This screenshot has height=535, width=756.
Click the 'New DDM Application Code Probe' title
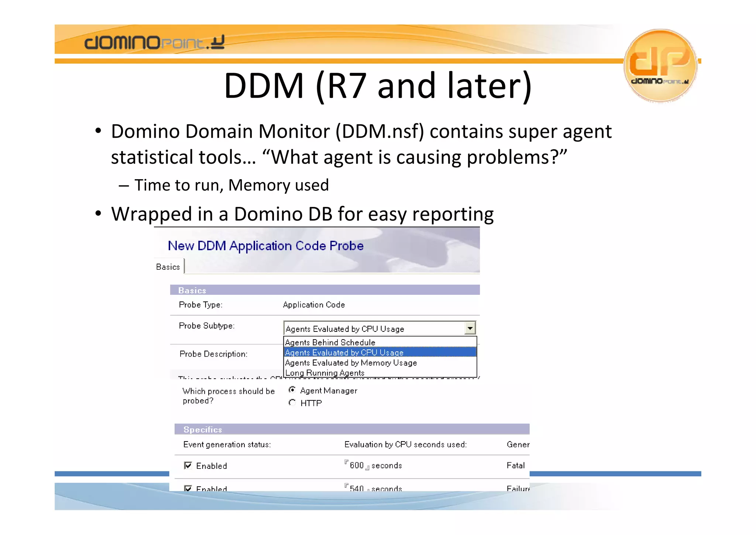(x=266, y=246)
